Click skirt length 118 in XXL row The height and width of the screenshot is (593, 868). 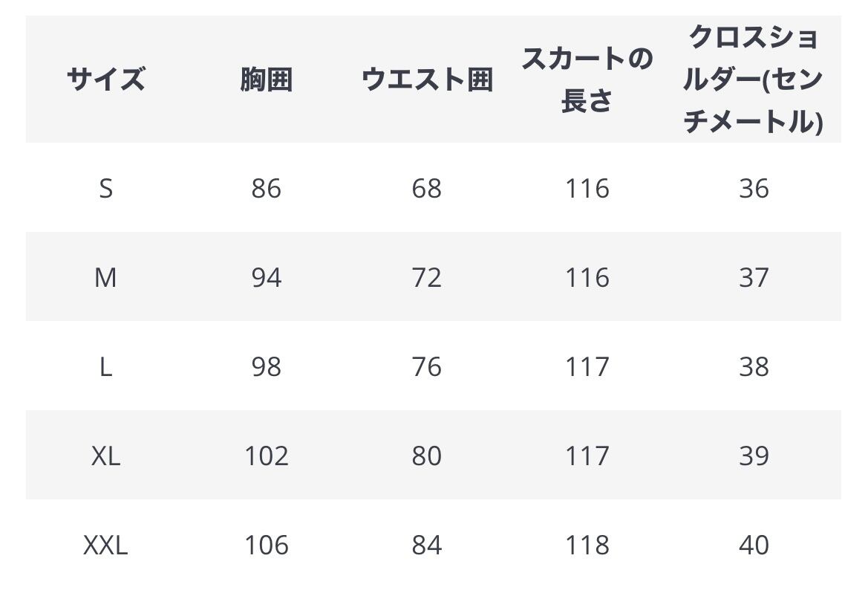point(587,545)
